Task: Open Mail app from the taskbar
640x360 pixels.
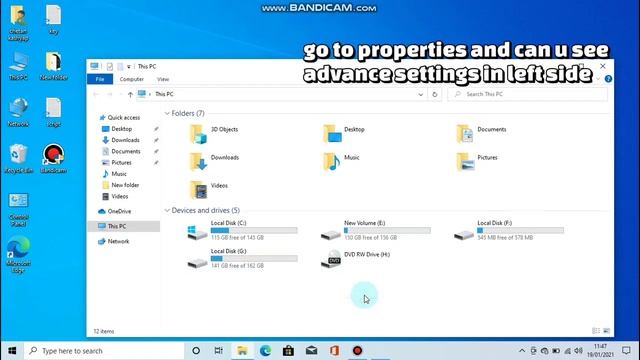Action: coord(311,351)
